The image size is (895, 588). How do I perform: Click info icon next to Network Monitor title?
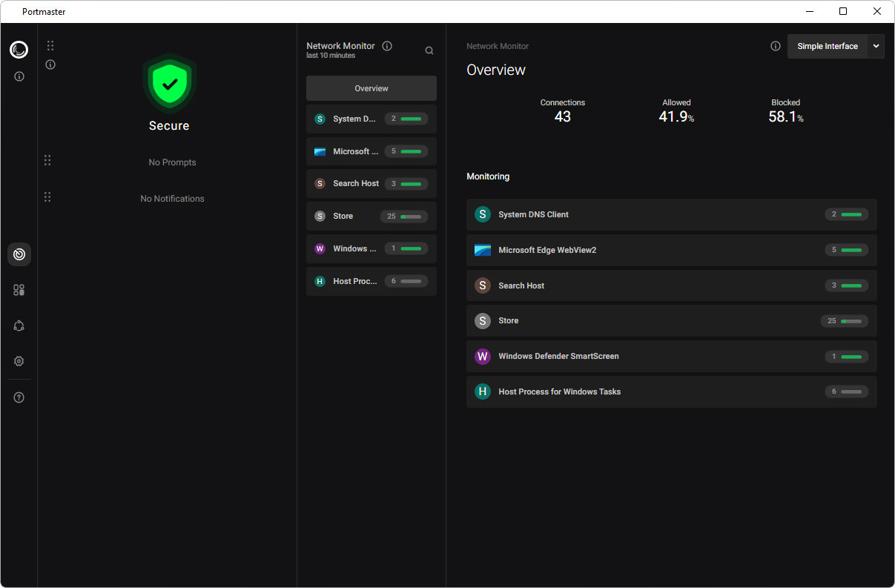(x=387, y=46)
